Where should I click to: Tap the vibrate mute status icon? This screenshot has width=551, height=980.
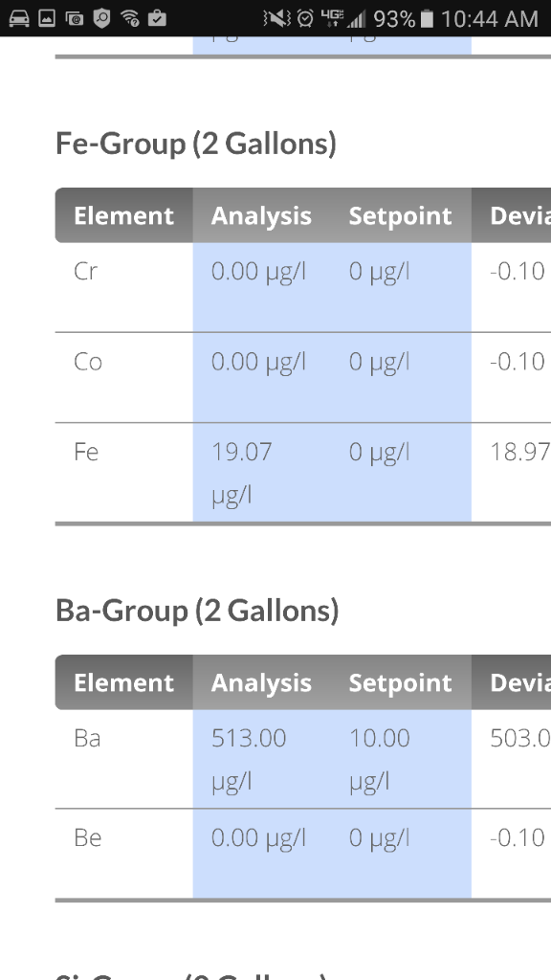pos(277,18)
